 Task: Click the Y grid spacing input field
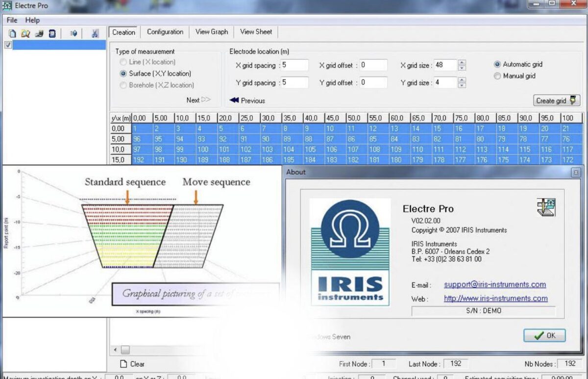click(x=294, y=82)
